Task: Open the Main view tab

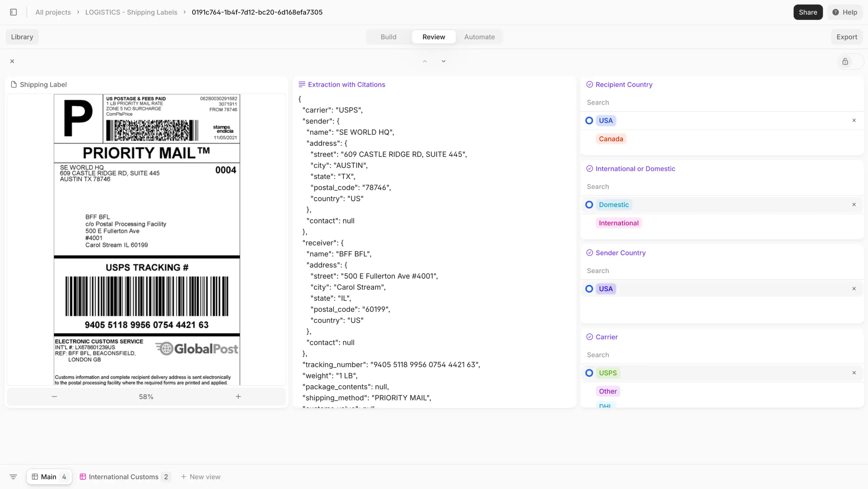Action: pos(49,477)
